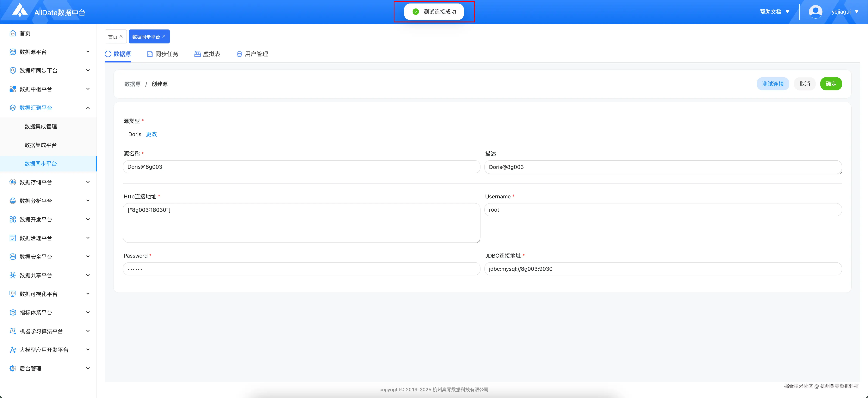Click the backend management gear icon
This screenshot has width=868, height=398.
[x=13, y=368]
